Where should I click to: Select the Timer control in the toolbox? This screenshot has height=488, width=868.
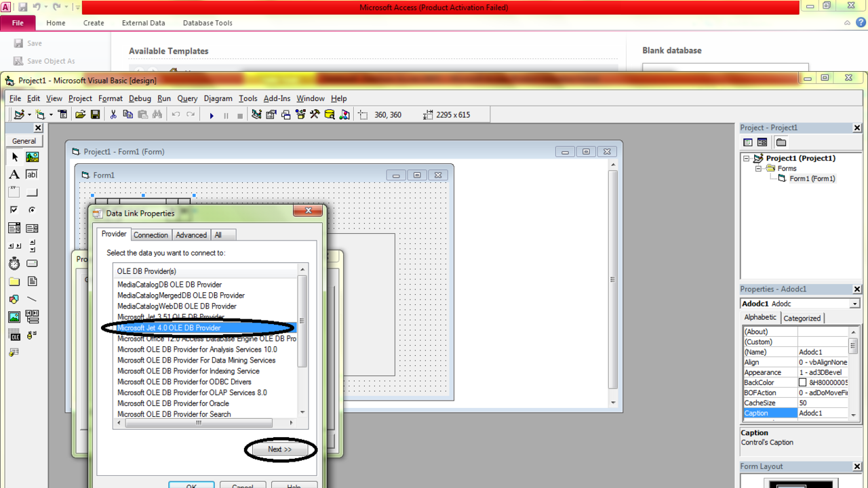[x=14, y=263]
